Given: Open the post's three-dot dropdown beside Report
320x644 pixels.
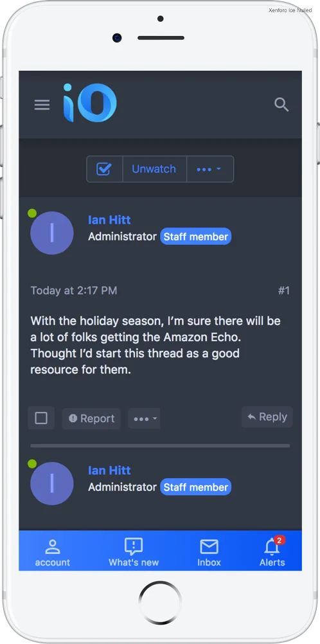Looking at the screenshot, I should pyautogui.click(x=144, y=418).
